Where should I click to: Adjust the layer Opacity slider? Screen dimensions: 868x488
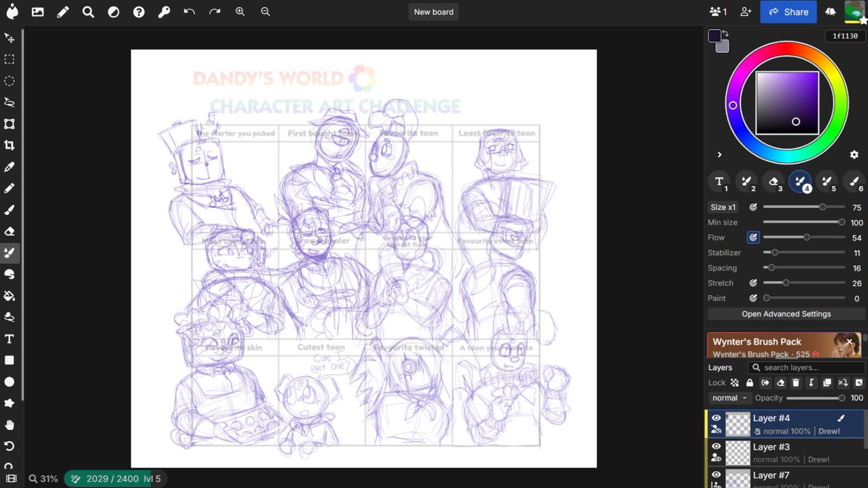click(815, 398)
